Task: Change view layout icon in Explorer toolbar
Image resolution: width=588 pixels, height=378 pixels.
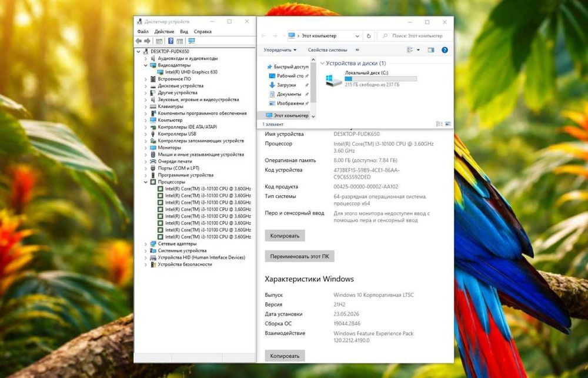Action: pos(409,50)
